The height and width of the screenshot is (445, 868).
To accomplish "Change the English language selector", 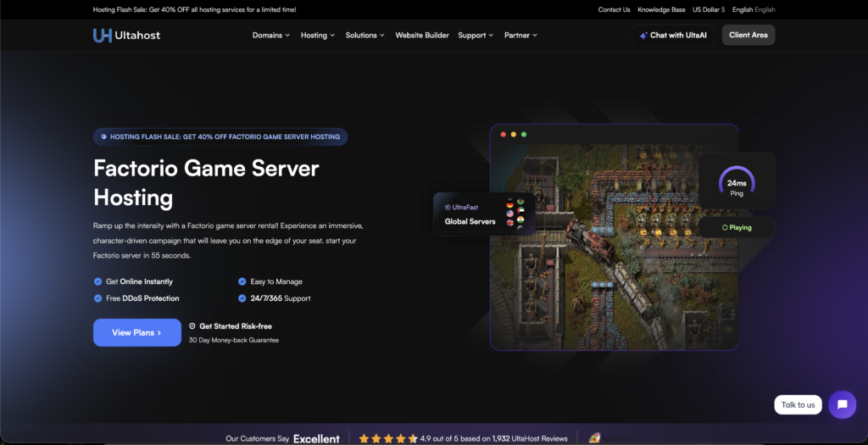I will (x=754, y=9).
